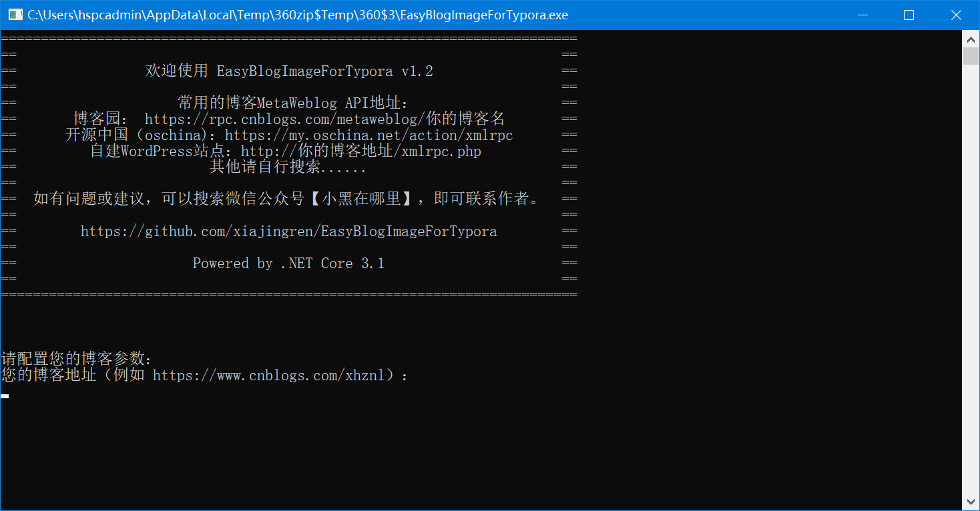Maximize the EasyBlogImageForTypora console window
The image size is (980, 511).
click(909, 15)
